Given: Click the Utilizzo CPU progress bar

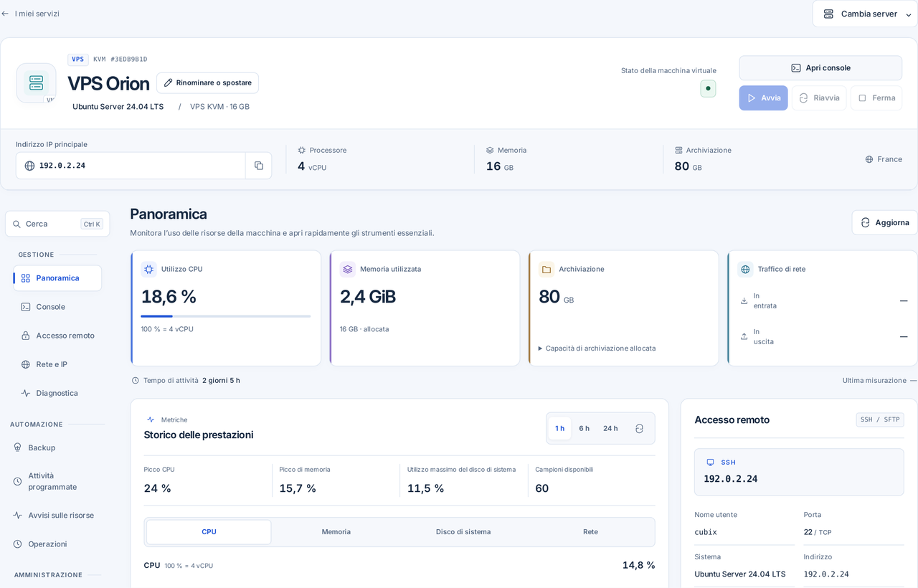Looking at the screenshot, I should (226, 316).
